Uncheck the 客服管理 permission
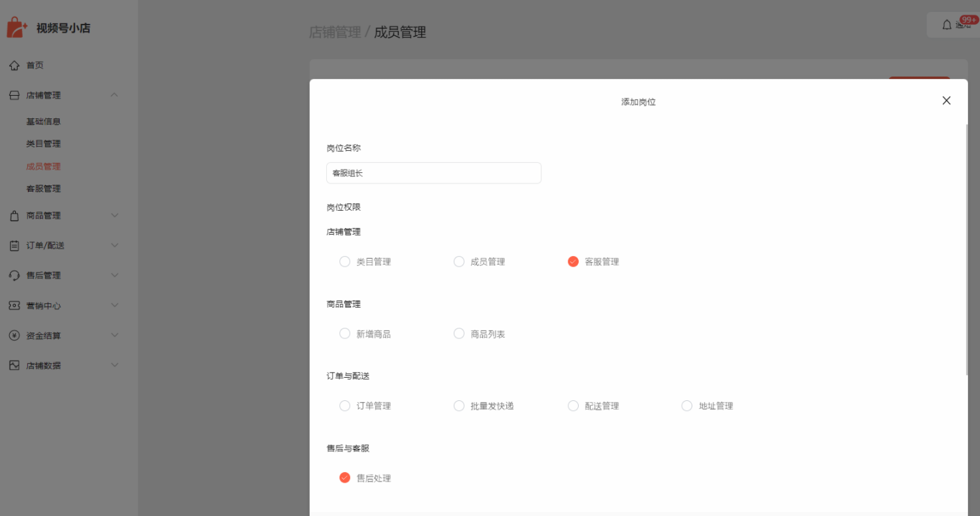The height and width of the screenshot is (516, 980). click(x=573, y=261)
